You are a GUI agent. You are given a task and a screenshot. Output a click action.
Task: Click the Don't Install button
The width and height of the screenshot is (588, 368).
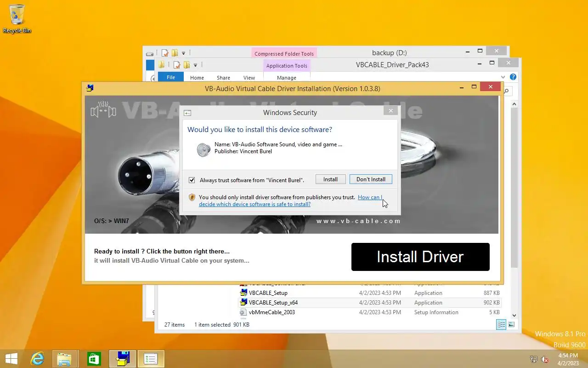[x=371, y=179]
